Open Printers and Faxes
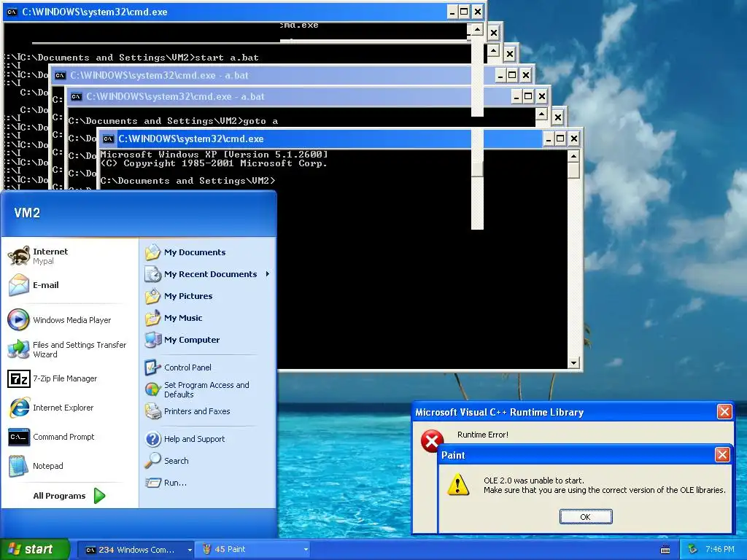This screenshot has width=747, height=560. (208, 411)
